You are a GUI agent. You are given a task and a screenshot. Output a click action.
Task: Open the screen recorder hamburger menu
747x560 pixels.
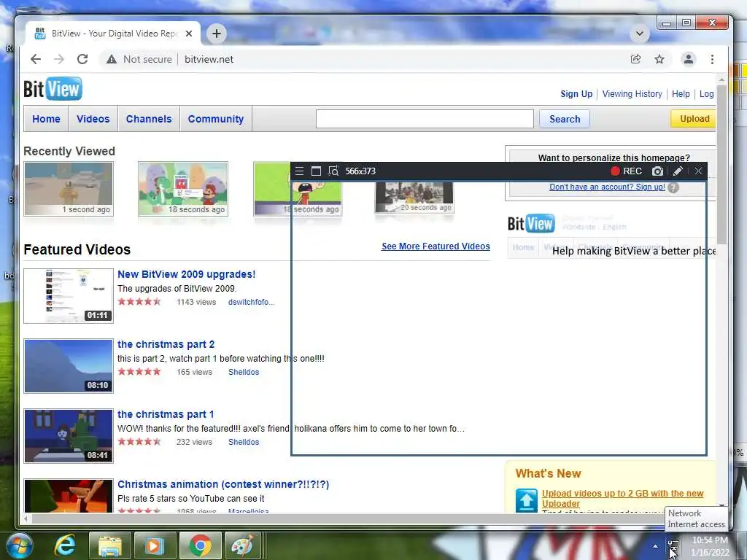[x=299, y=171]
